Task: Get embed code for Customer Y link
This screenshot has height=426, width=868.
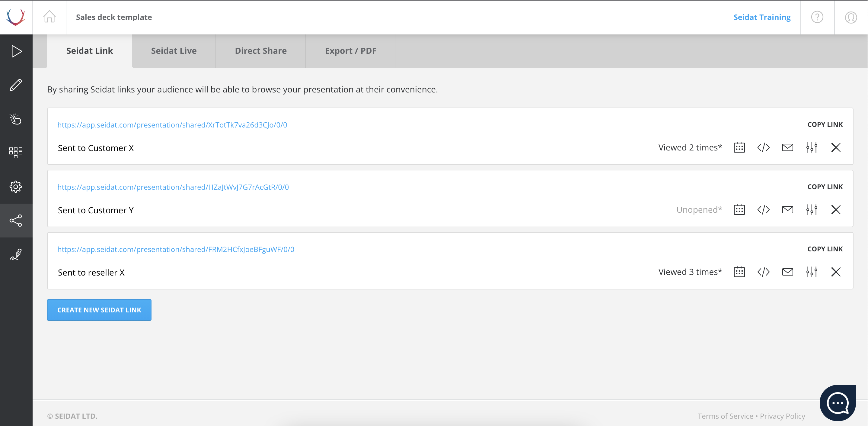Action: [x=764, y=210]
